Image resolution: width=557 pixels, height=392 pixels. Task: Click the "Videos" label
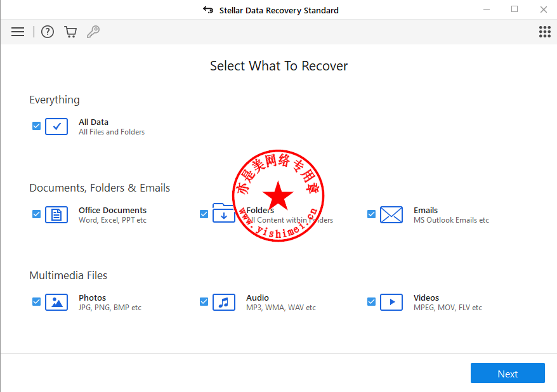tap(426, 298)
